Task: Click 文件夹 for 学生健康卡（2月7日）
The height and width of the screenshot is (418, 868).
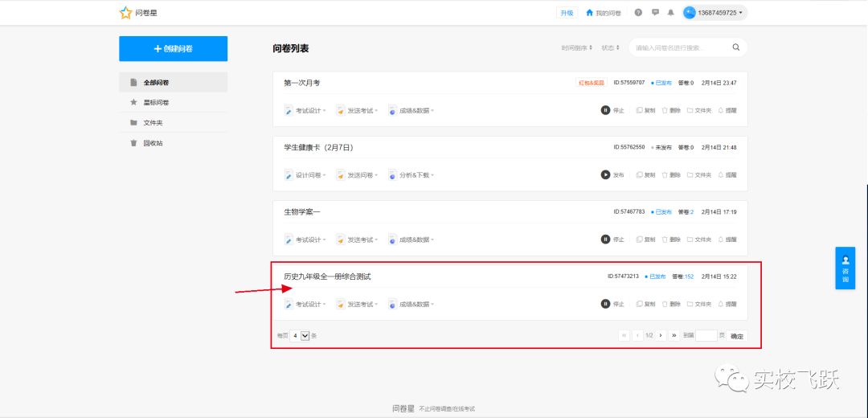Action: tap(699, 175)
